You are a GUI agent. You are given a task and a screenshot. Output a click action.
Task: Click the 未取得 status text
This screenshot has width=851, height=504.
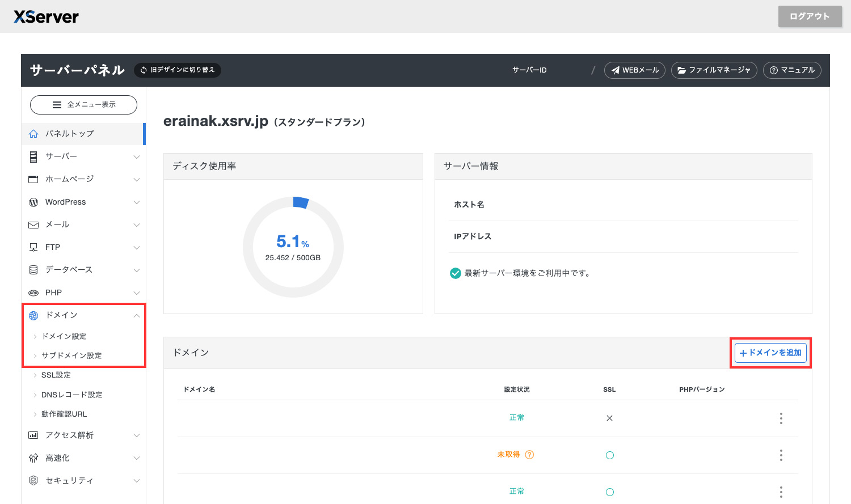click(x=508, y=455)
